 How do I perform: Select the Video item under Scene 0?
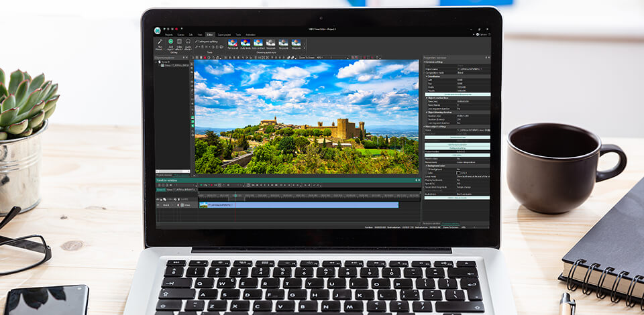176,65
